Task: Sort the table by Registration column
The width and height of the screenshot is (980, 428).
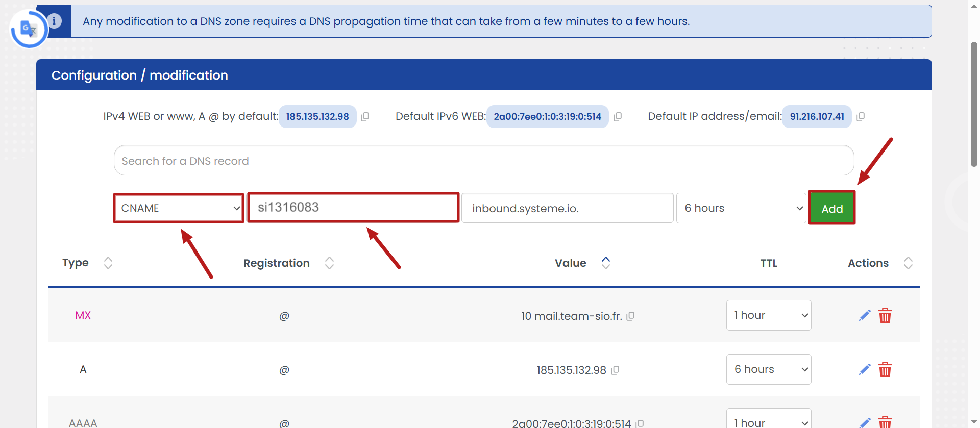Action: pyautogui.click(x=330, y=263)
